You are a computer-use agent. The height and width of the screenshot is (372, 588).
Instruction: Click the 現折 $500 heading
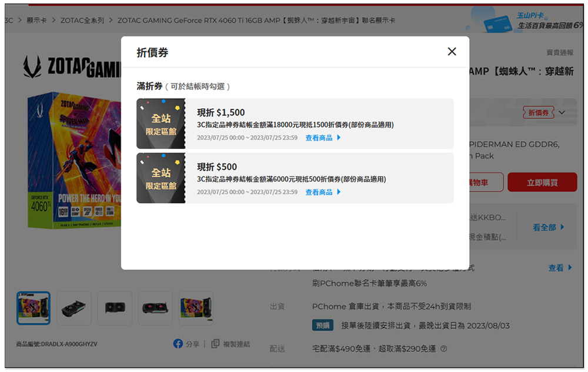[217, 167]
